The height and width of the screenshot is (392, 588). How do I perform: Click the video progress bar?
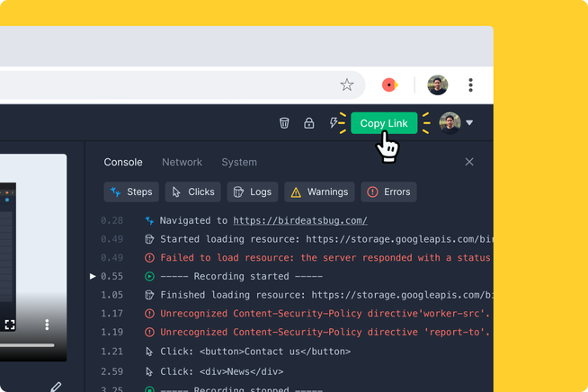[x=27, y=344]
